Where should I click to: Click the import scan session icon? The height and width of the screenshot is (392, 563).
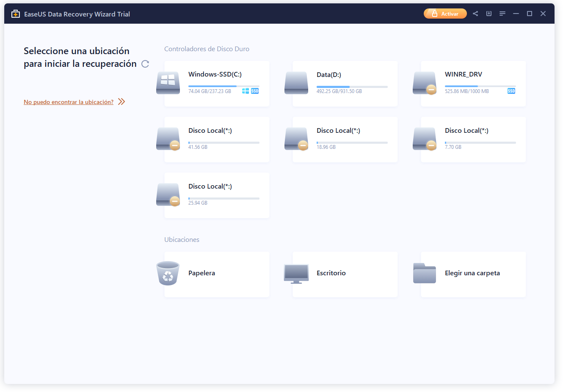point(489,14)
